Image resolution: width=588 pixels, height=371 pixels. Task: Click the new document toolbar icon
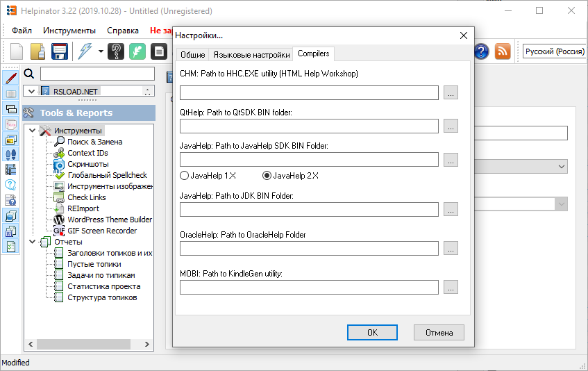tap(17, 51)
